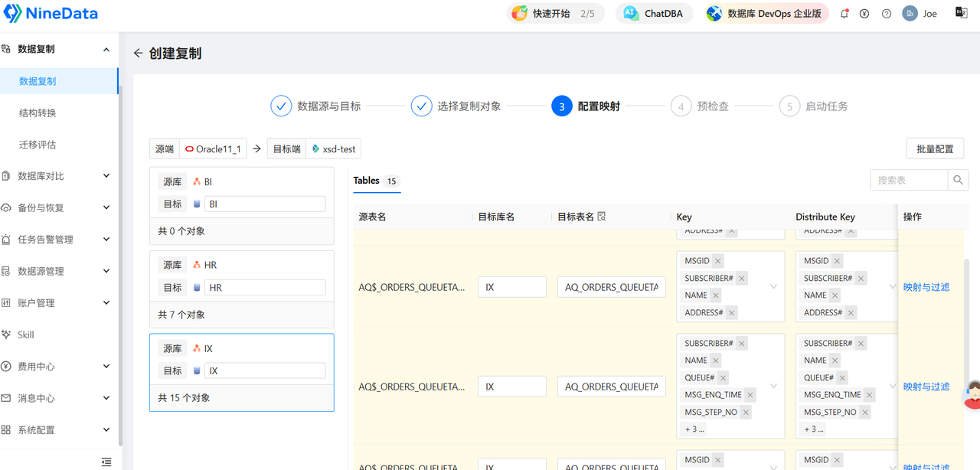Remove the QUEUE# tag in the Key column
This screenshot has width=980, height=470.
[724, 377]
